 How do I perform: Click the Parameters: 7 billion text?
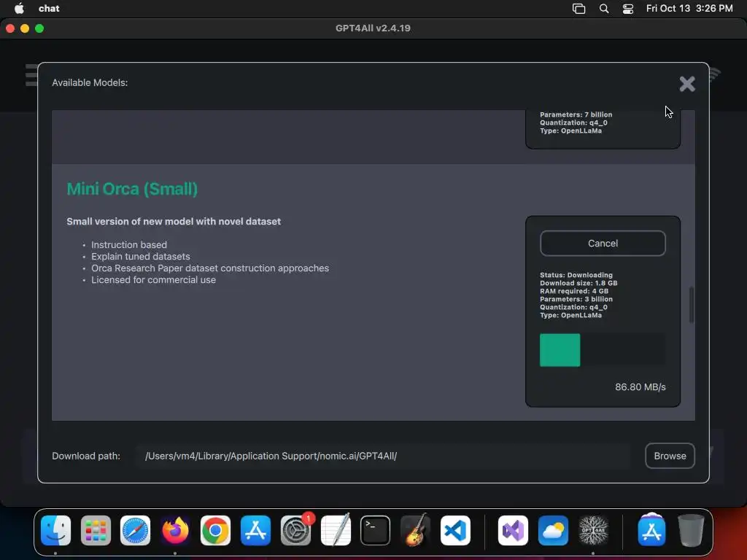(x=576, y=114)
